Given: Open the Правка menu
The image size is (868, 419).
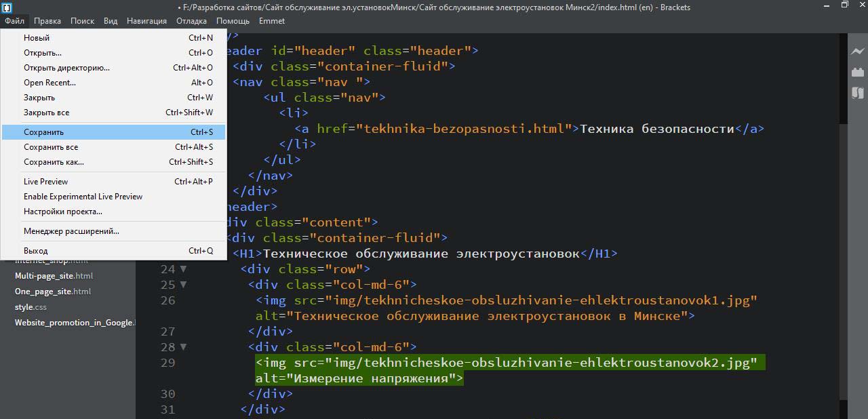Looking at the screenshot, I should 47,21.
